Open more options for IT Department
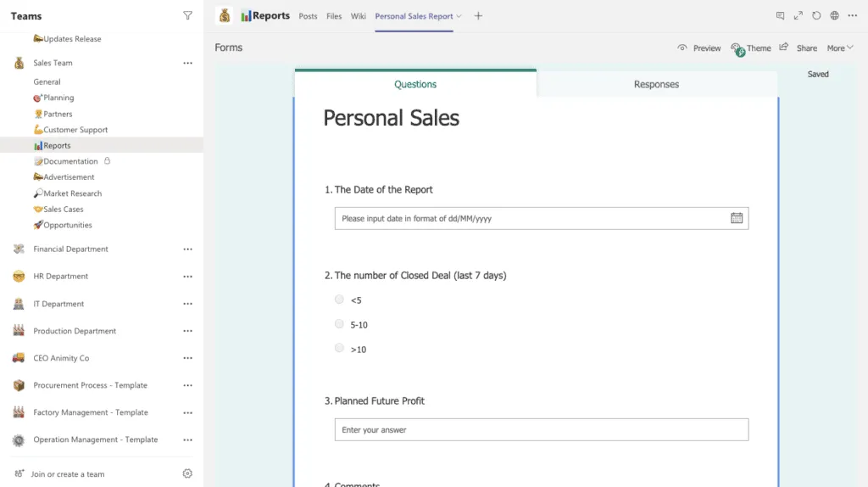 (x=187, y=304)
